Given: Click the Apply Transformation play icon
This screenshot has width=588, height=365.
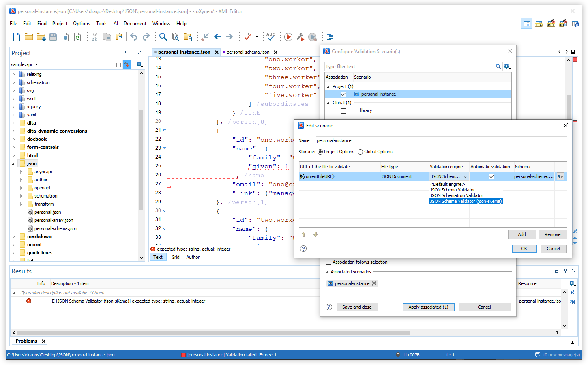Looking at the screenshot, I should (288, 37).
